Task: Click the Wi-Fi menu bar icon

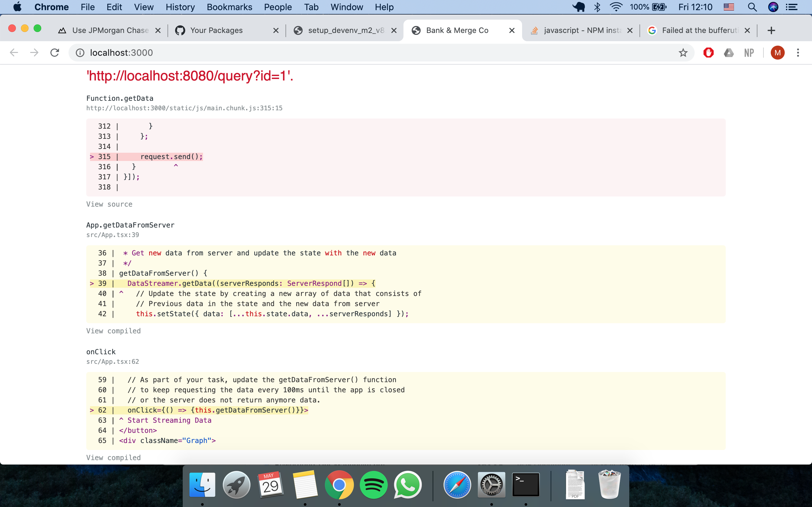Action: [616, 7]
